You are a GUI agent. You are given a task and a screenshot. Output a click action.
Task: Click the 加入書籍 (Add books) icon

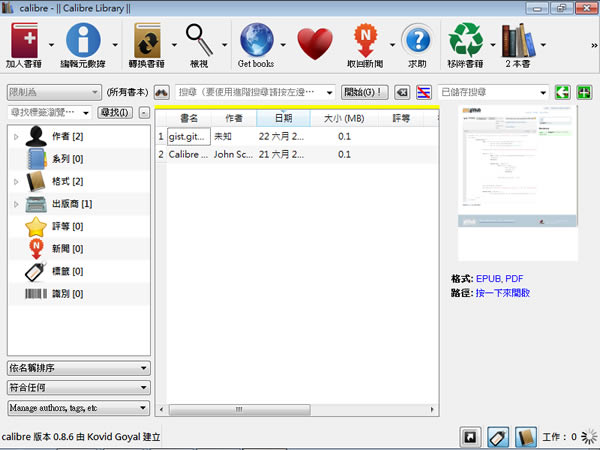(26, 44)
